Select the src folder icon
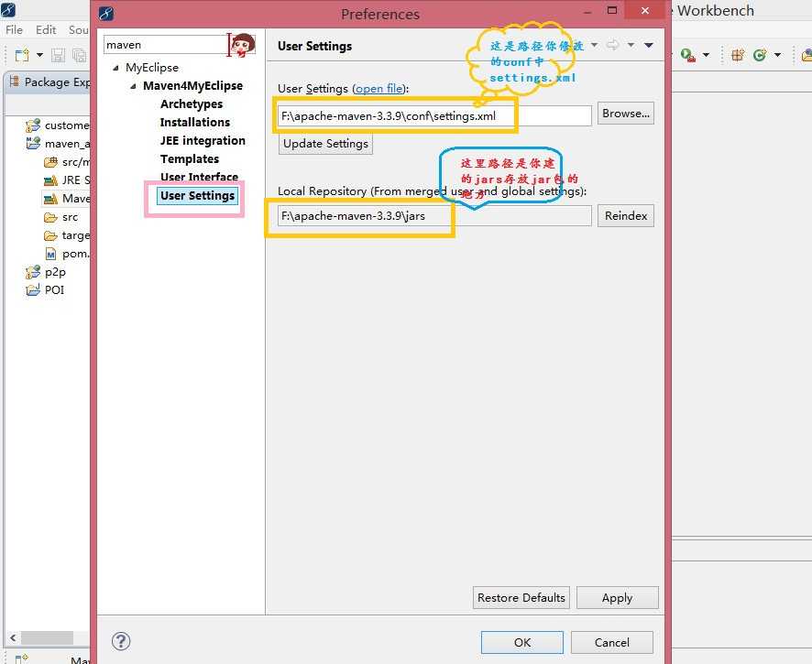The image size is (812, 664). [50, 217]
